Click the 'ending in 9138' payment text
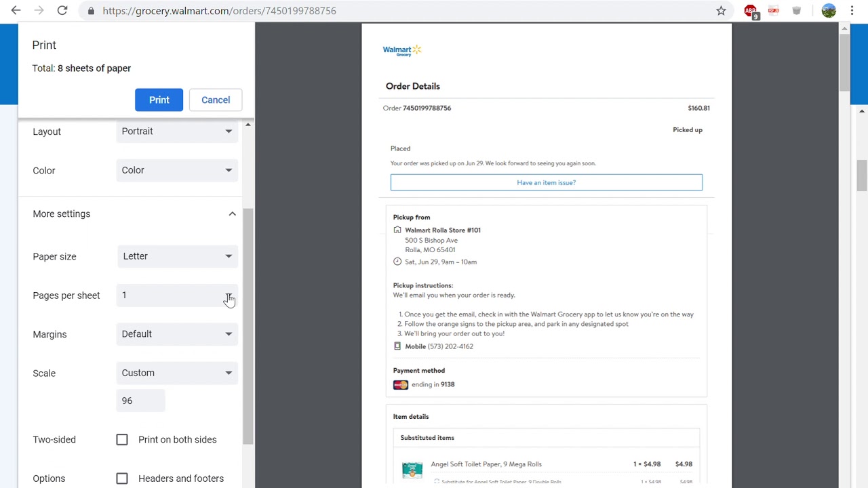This screenshot has height=488, width=868. [x=433, y=384]
